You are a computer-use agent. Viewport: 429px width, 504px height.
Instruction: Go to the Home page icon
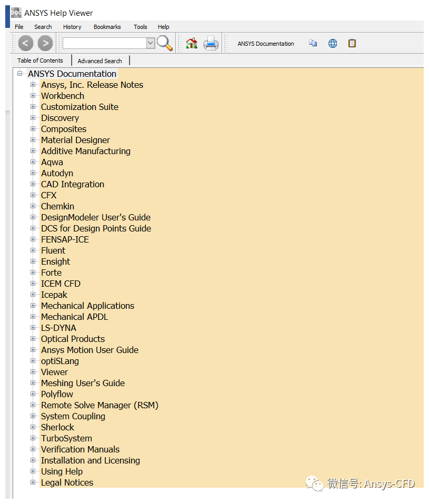(x=192, y=43)
